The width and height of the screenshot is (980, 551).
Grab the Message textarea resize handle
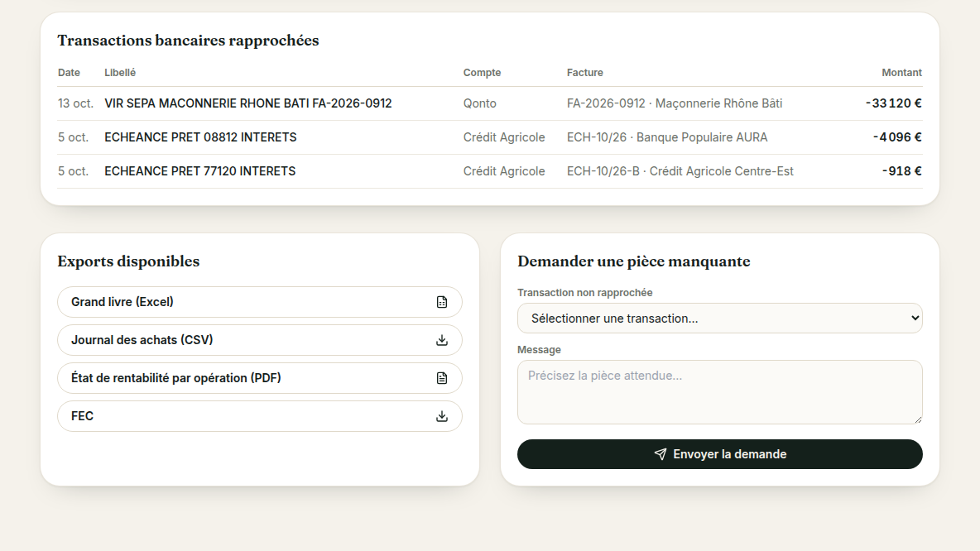pyautogui.click(x=917, y=419)
